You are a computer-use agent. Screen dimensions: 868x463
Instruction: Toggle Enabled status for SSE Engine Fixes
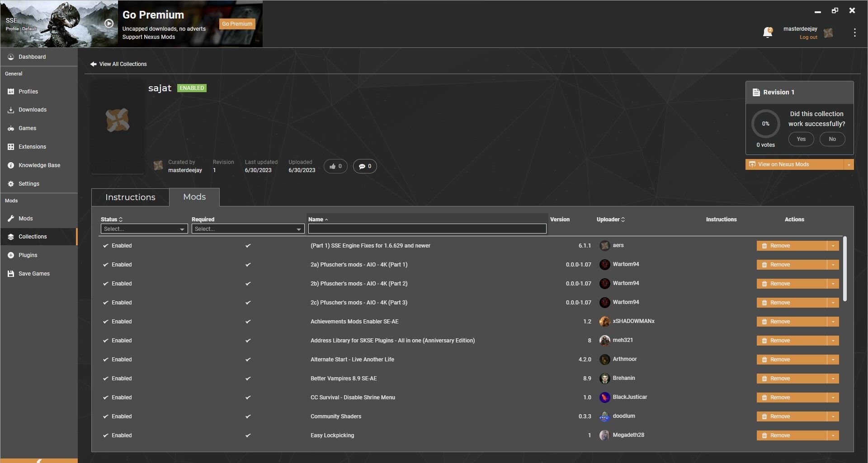pyautogui.click(x=117, y=246)
